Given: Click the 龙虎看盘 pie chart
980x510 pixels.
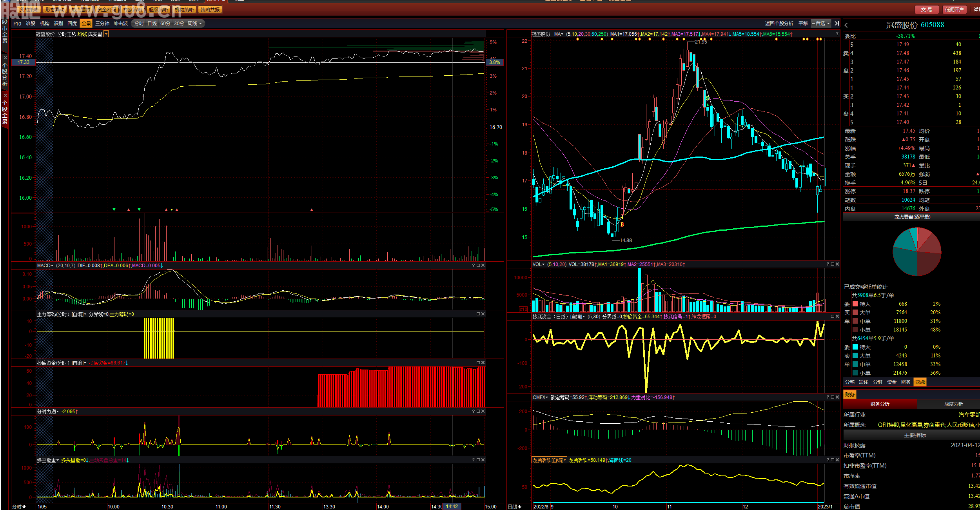Looking at the screenshot, I should [917, 251].
